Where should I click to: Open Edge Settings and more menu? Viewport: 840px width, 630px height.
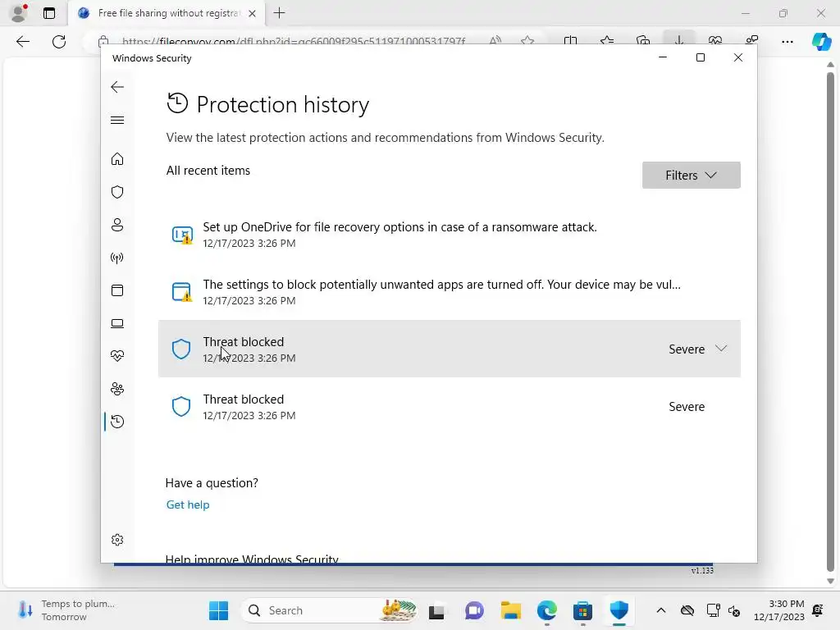[787, 41]
